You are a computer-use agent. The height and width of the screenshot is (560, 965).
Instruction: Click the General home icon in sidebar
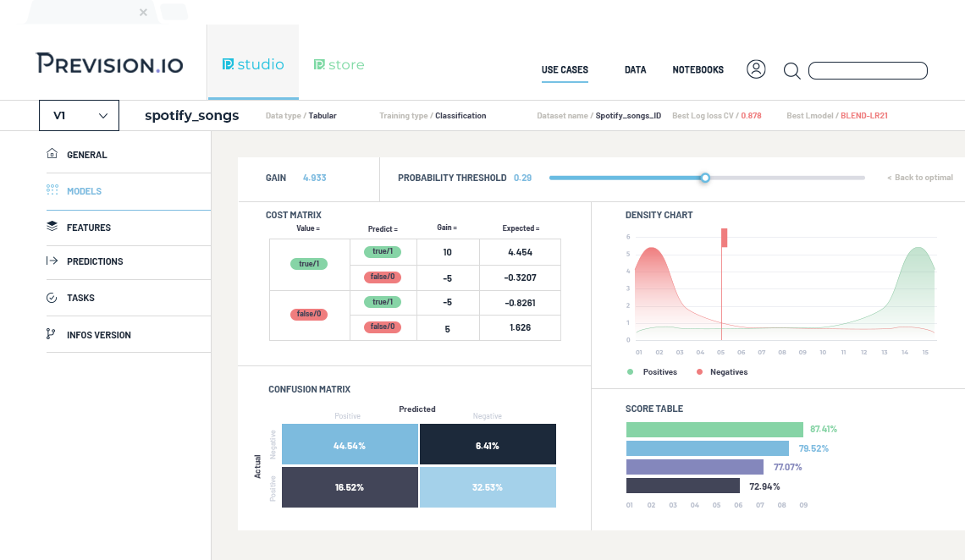(52, 155)
